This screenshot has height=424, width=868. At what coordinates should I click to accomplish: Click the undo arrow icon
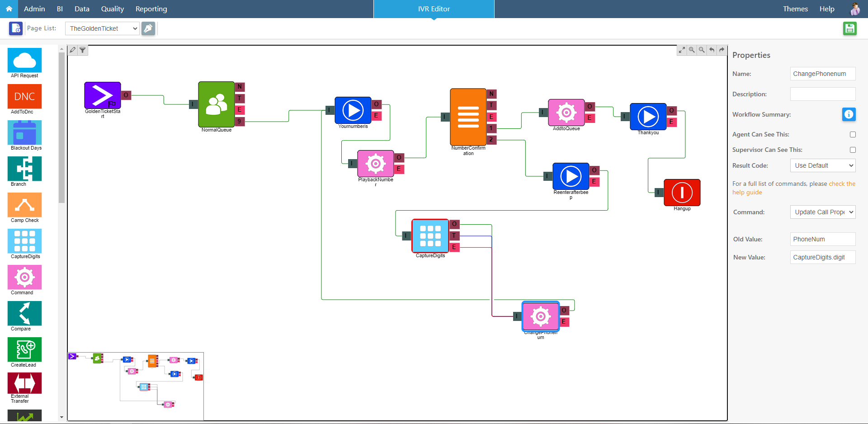point(712,50)
